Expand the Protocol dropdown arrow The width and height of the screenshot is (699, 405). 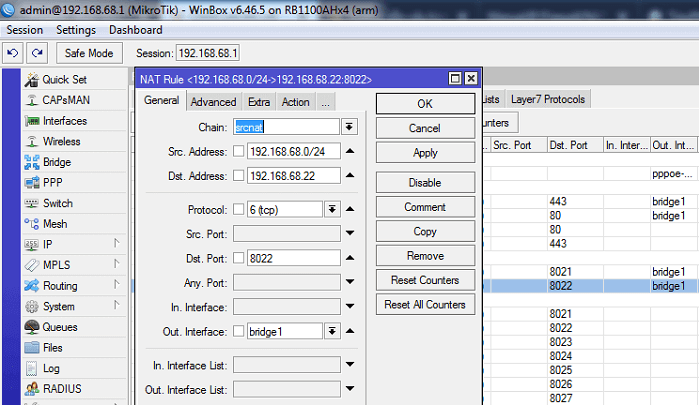click(x=331, y=209)
